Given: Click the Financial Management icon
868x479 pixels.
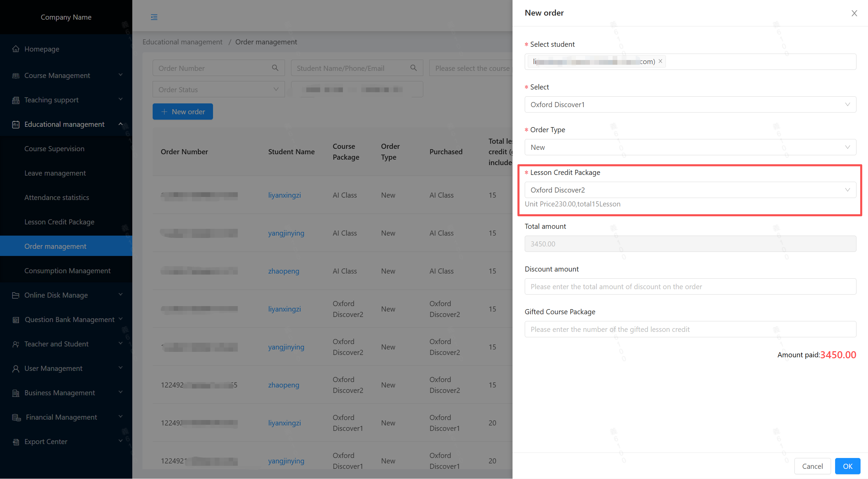Looking at the screenshot, I should click(x=16, y=417).
